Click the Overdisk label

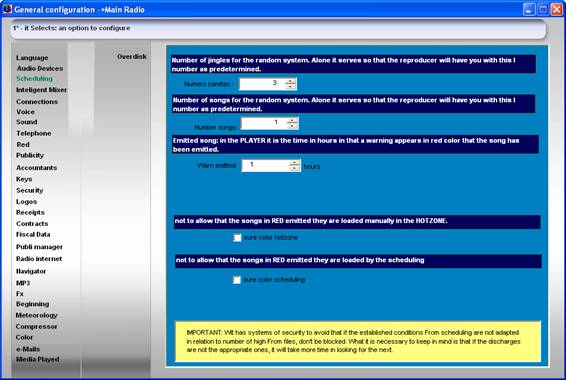click(132, 56)
